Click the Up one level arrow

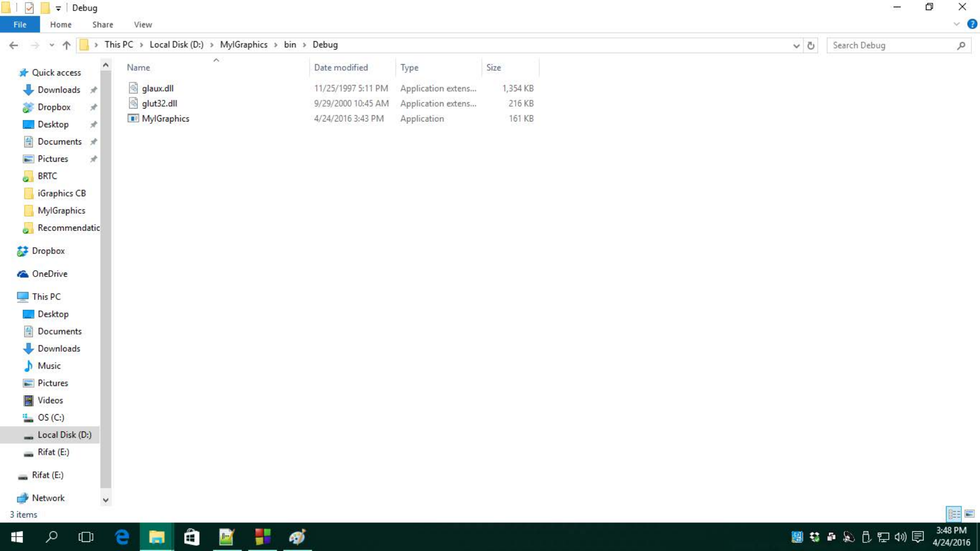66,45
